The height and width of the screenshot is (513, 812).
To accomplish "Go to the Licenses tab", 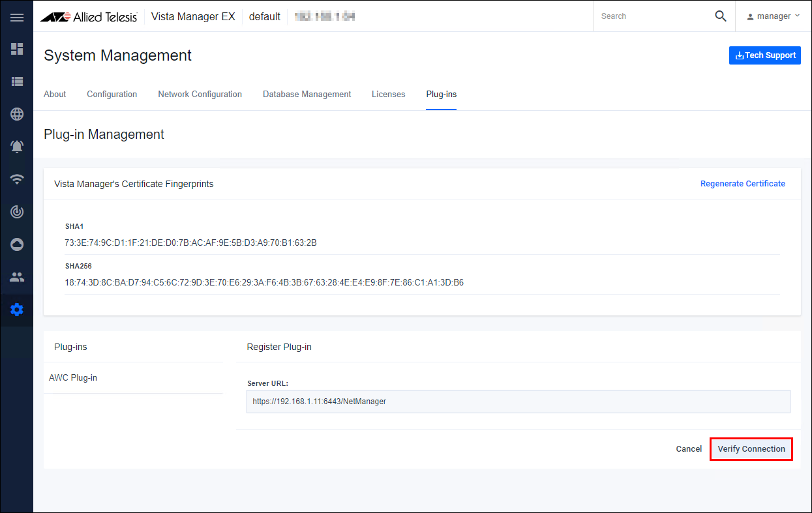I will pyautogui.click(x=388, y=95).
